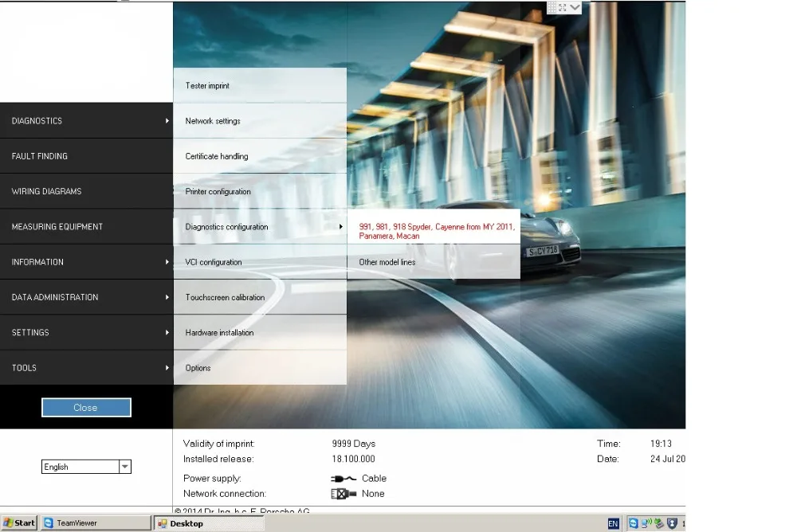Image resolution: width=797 pixels, height=532 pixels.
Task: Open the English language dropdown arrow
Action: coord(125,467)
